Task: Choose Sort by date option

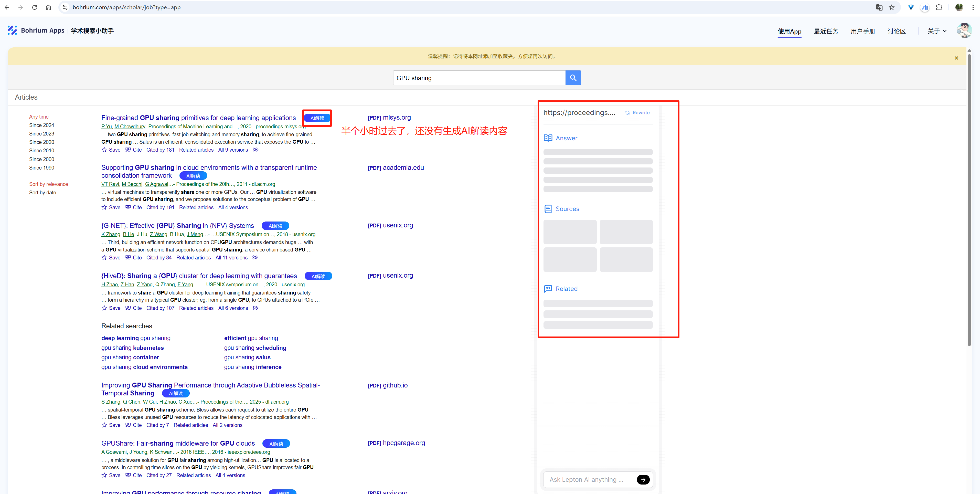Action: click(x=42, y=193)
